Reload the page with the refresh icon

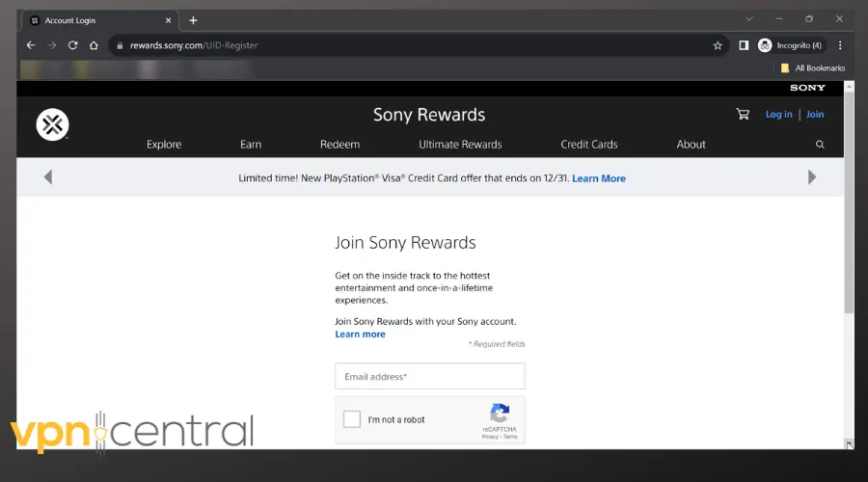pyautogui.click(x=72, y=45)
